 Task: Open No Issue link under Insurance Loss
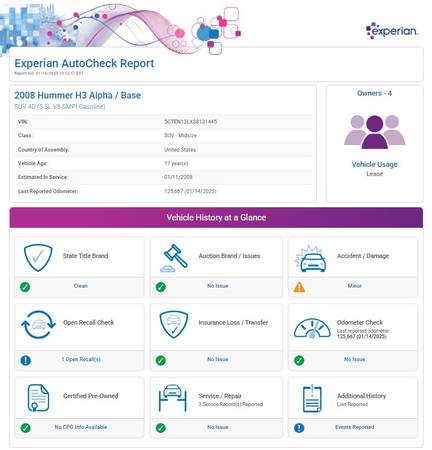[218, 359]
